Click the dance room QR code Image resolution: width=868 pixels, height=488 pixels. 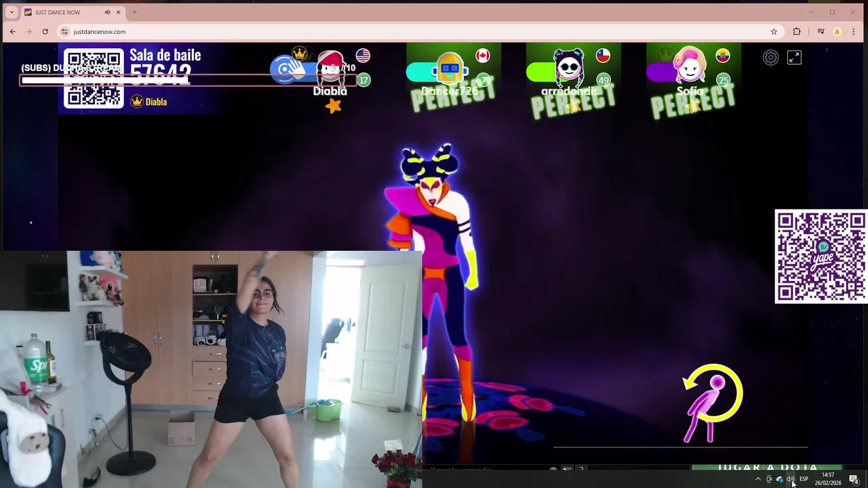click(94, 78)
